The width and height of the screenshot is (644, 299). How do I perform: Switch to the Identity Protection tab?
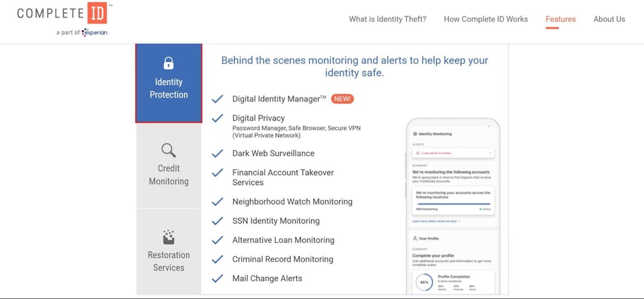pyautogui.click(x=169, y=83)
